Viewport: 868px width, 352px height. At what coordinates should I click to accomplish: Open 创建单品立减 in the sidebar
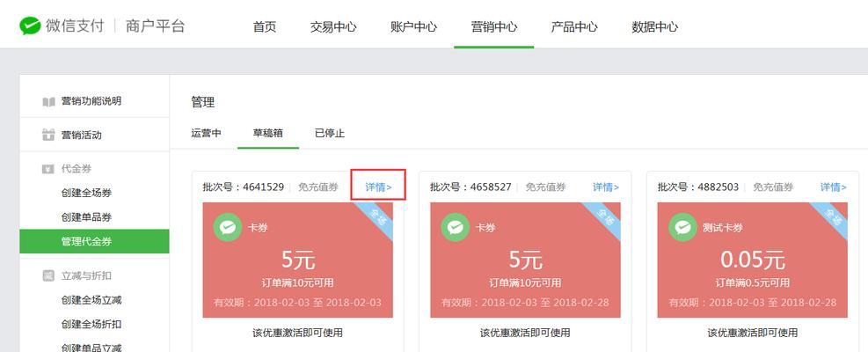click(91, 348)
